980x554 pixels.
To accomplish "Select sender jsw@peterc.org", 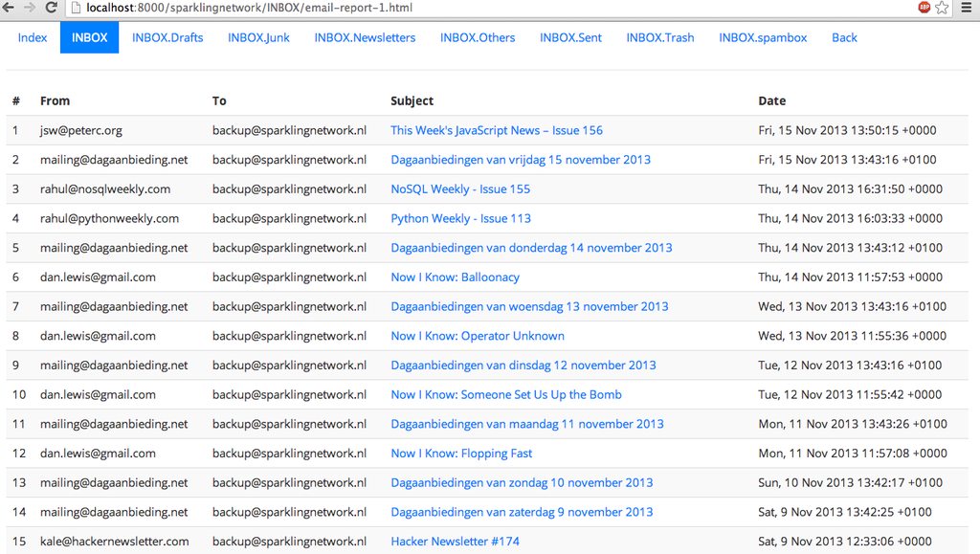I will pos(81,130).
